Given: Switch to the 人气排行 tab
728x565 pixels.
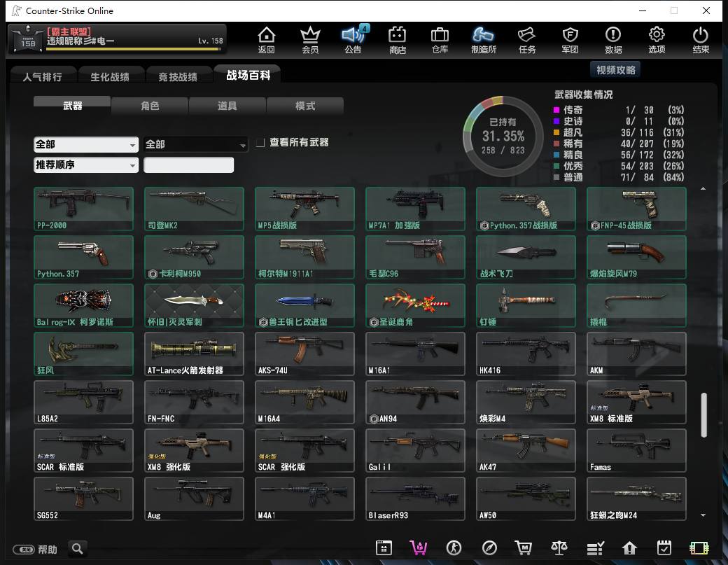Looking at the screenshot, I should [x=43, y=76].
